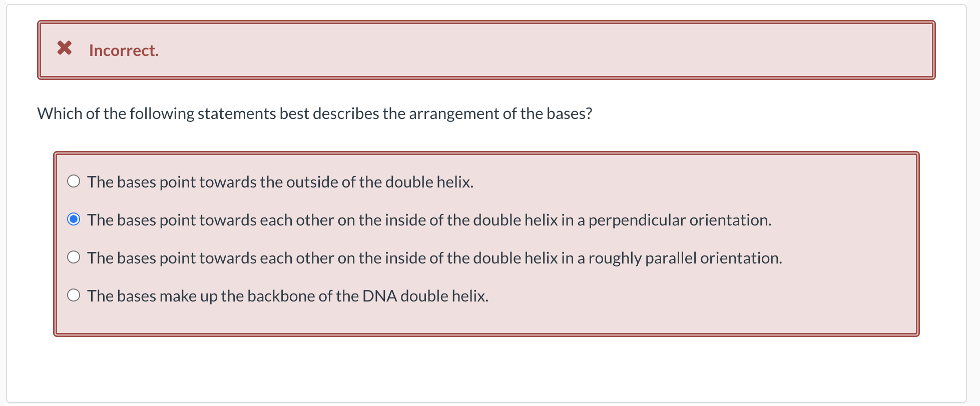The height and width of the screenshot is (406, 980).
Task: Click the third radio button circle
Action: pos(74,257)
